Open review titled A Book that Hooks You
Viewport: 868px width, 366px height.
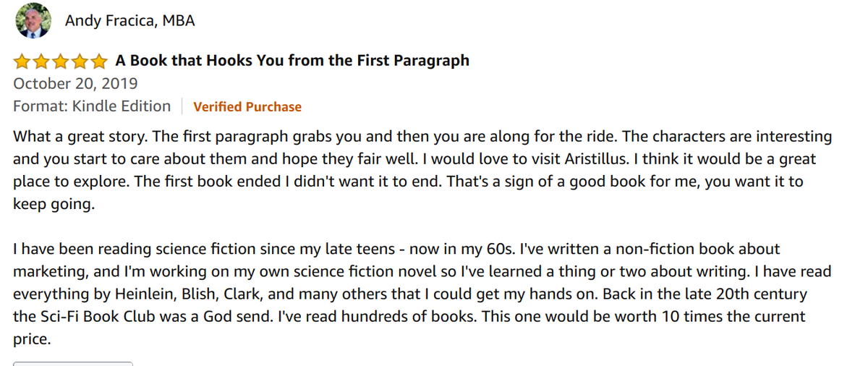[x=292, y=61]
